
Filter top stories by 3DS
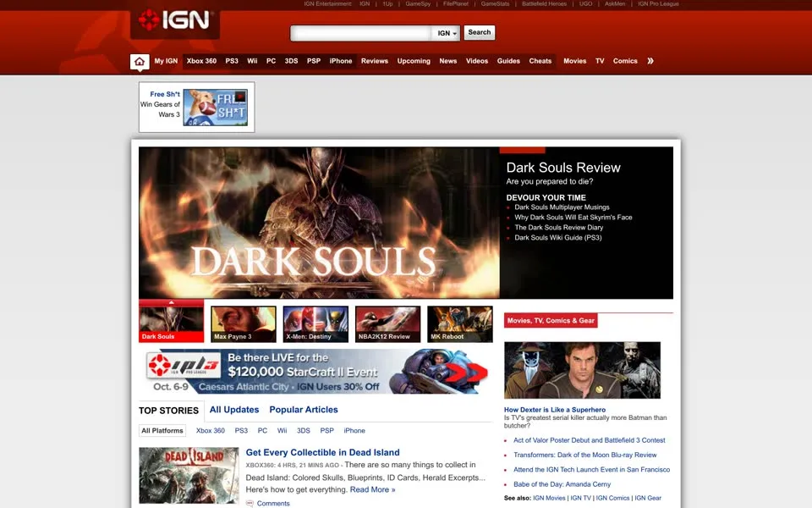(x=304, y=431)
